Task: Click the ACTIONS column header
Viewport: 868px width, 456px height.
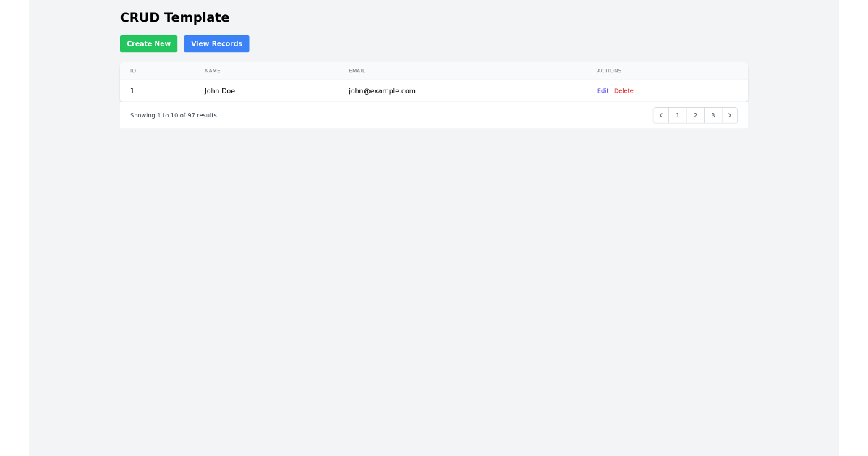Action: tap(609, 70)
